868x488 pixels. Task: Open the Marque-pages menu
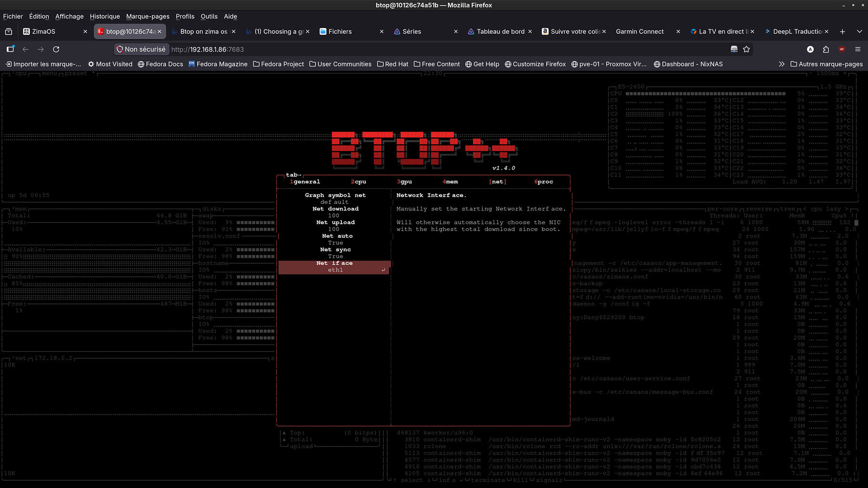(148, 16)
